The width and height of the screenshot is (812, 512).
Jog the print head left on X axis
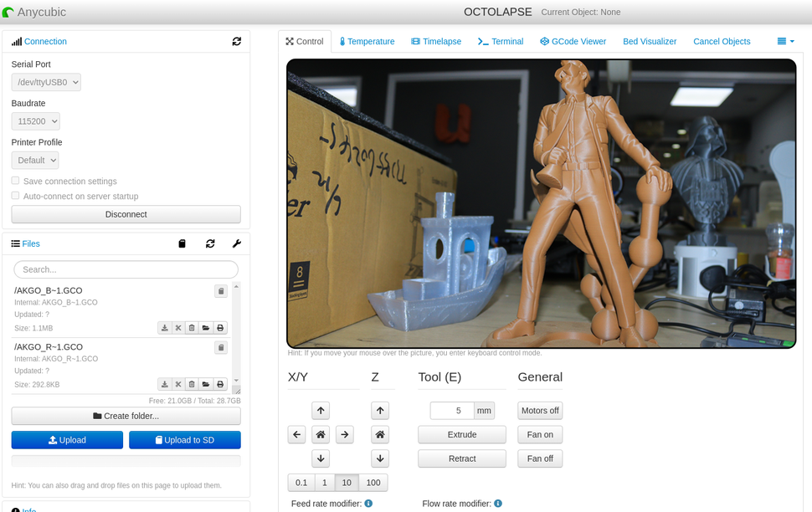click(x=296, y=434)
